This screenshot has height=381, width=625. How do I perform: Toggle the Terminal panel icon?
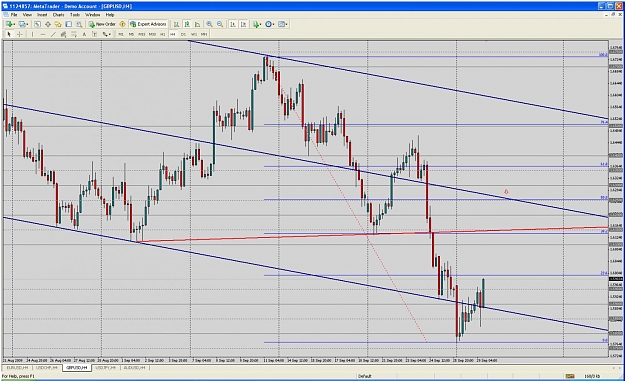[x=69, y=24]
